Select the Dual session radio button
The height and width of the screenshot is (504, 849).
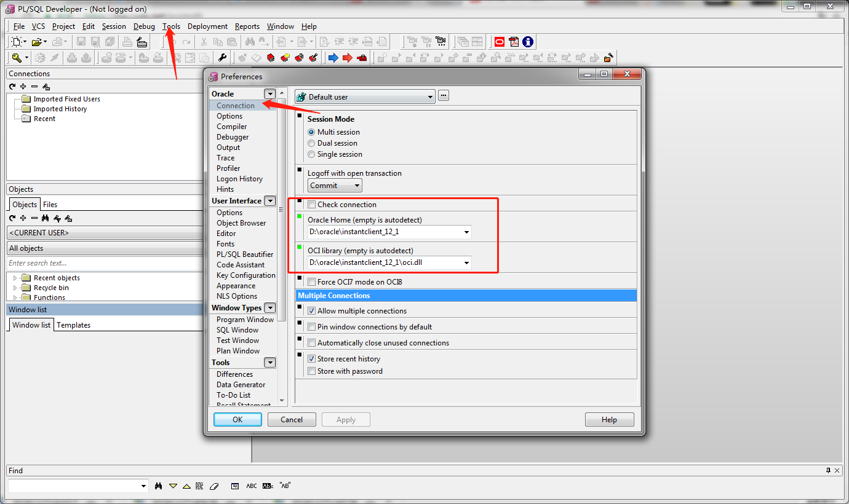311,143
